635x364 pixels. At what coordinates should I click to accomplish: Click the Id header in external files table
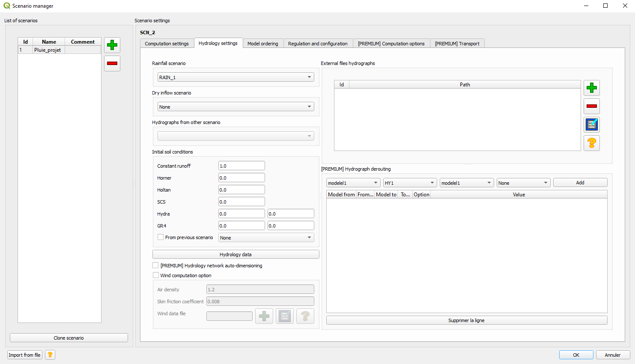342,84
